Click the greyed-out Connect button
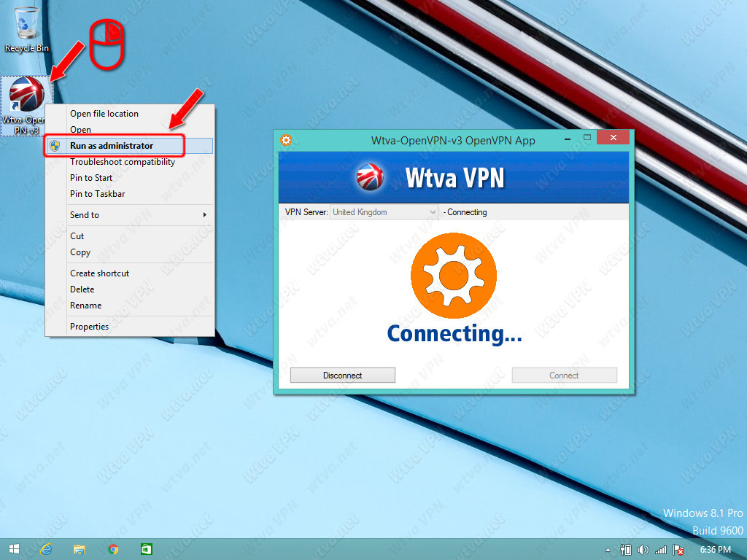Image resolution: width=747 pixels, height=560 pixels. tap(564, 376)
